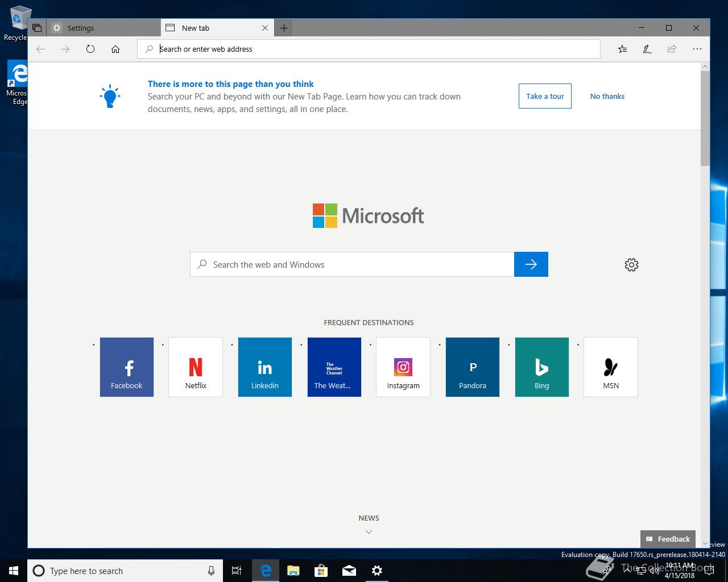Click the forward navigation arrow
Viewport: 728px width, 582px height.
(65, 49)
